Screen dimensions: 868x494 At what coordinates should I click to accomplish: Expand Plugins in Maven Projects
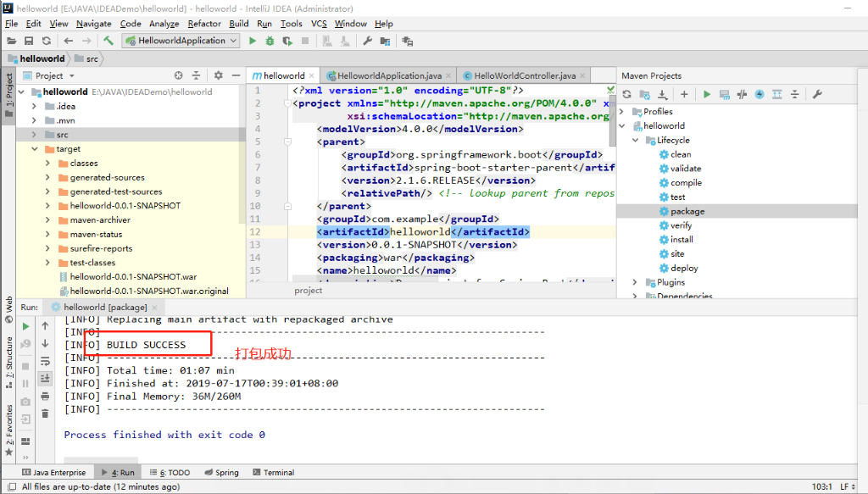pos(636,283)
